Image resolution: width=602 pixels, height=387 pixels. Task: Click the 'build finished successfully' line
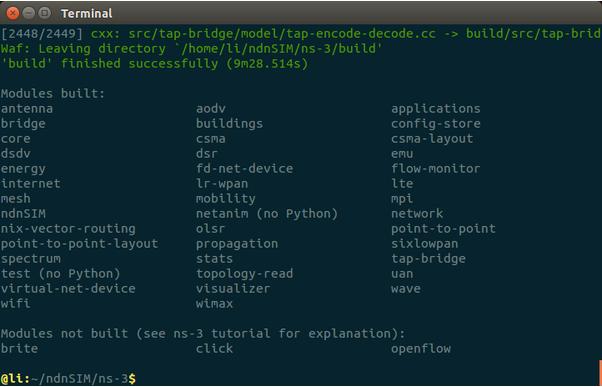point(154,63)
